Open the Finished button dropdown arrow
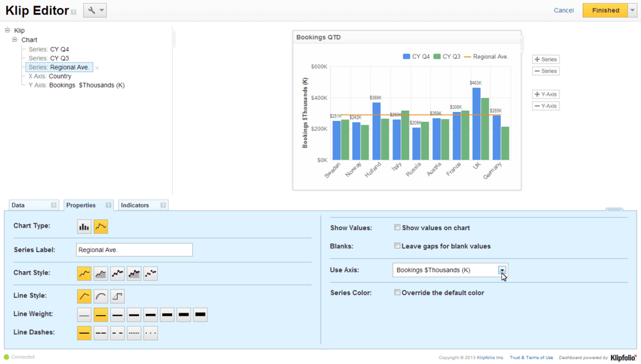The image size is (641, 364). (x=632, y=10)
